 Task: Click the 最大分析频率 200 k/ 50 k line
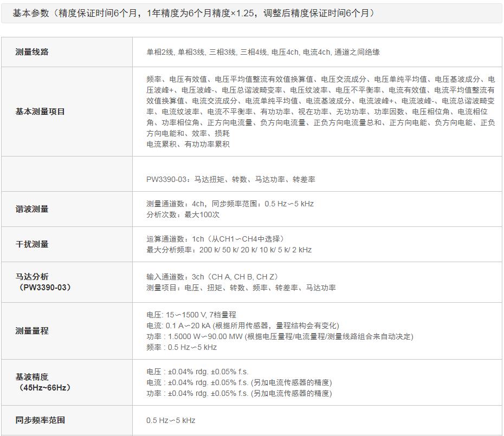tap(229, 250)
